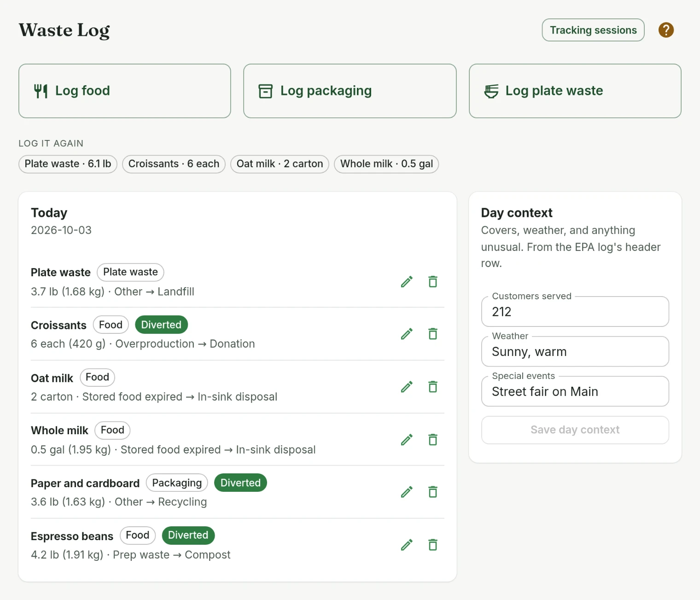The image size is (700, 600).
Task: Focus the Customers served field
Action: (x=575, y=312)
